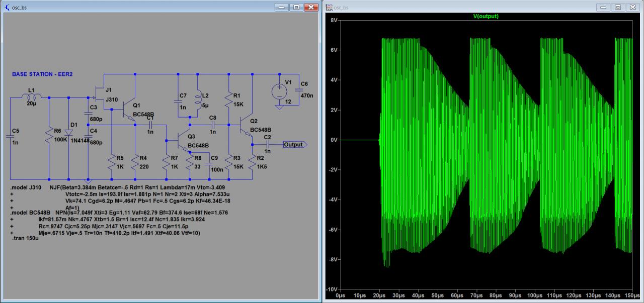Maximize the waveform plot window

coord(618,7)
